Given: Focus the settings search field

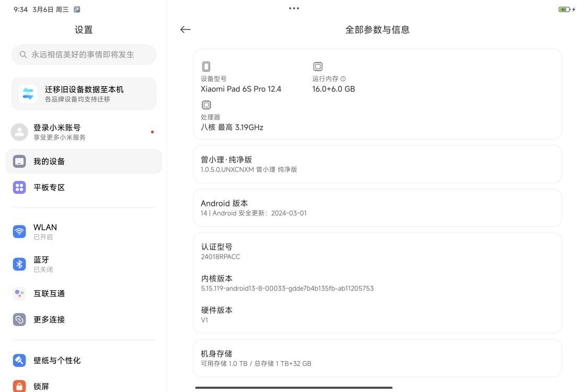Looking at the screenshot, I should click(x=84, y=55).
